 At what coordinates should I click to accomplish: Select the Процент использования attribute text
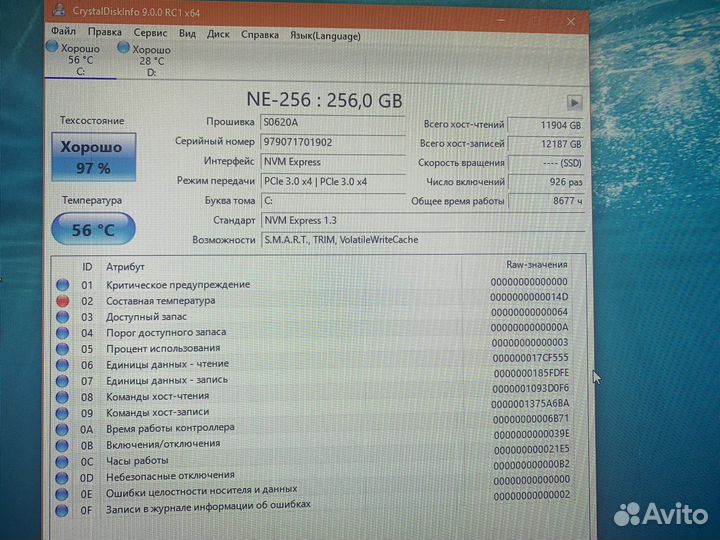click(163, 349)
